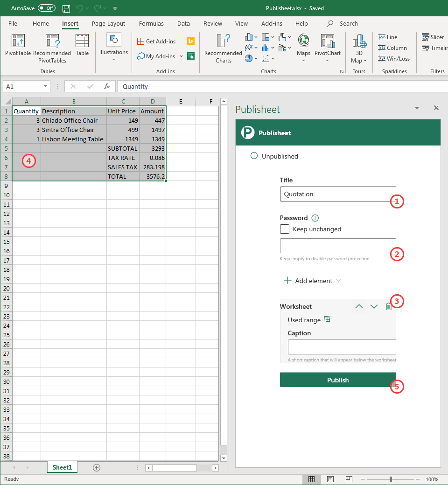
Task: Open the Customize Quick Access Toolbar dropdown
Action: pos(115,8)
